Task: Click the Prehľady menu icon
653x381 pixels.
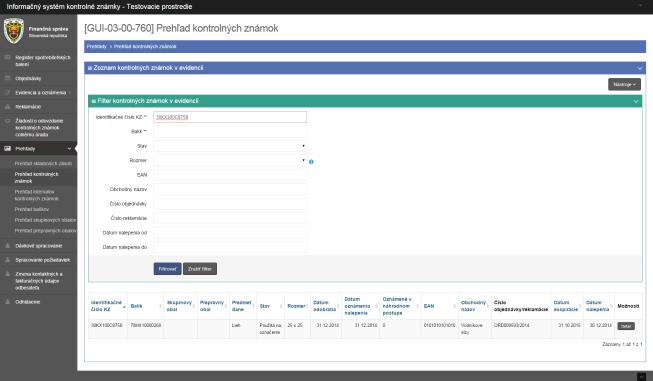Action: 7,148
